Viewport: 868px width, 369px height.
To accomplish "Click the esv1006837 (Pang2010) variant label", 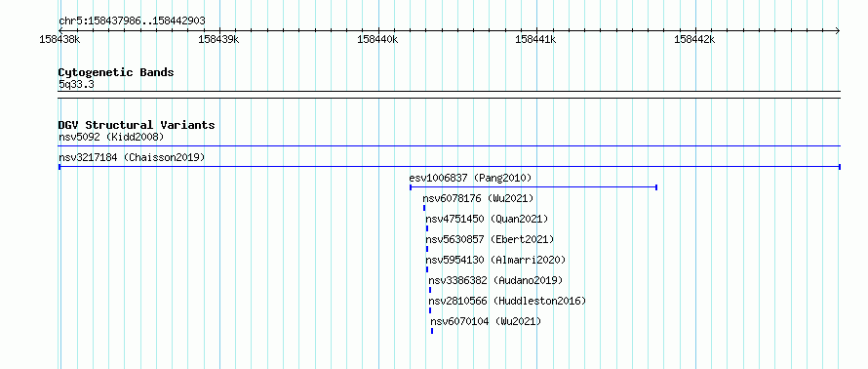I will pos(470,178).
